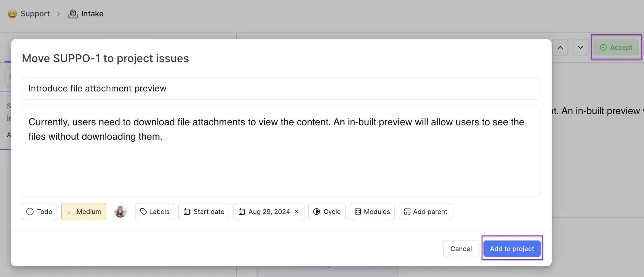The image size is (644, 277).
Task: Open the Todo state dropdown
Action: (x=39, y=212)
